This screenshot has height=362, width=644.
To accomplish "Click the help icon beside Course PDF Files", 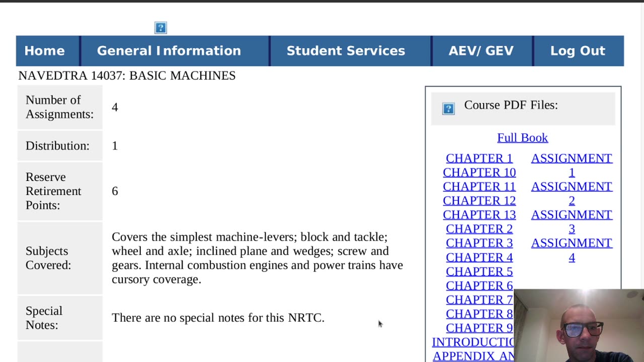I will coord(448,109).
